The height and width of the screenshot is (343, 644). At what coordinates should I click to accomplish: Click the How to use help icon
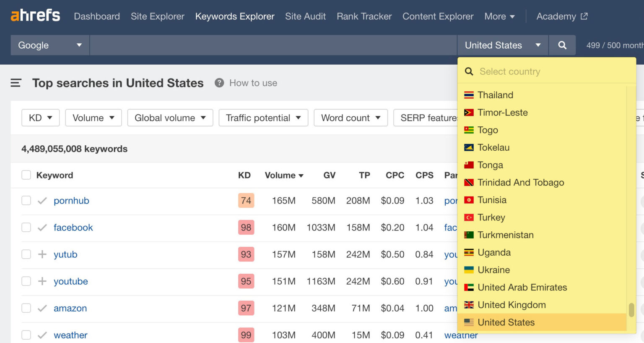219,83
